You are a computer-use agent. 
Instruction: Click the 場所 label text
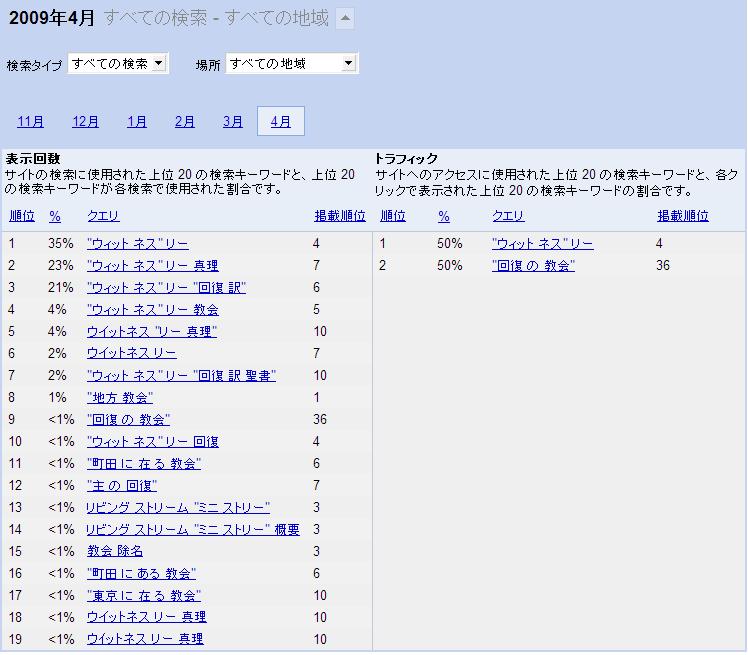click(x=208, y=65)
